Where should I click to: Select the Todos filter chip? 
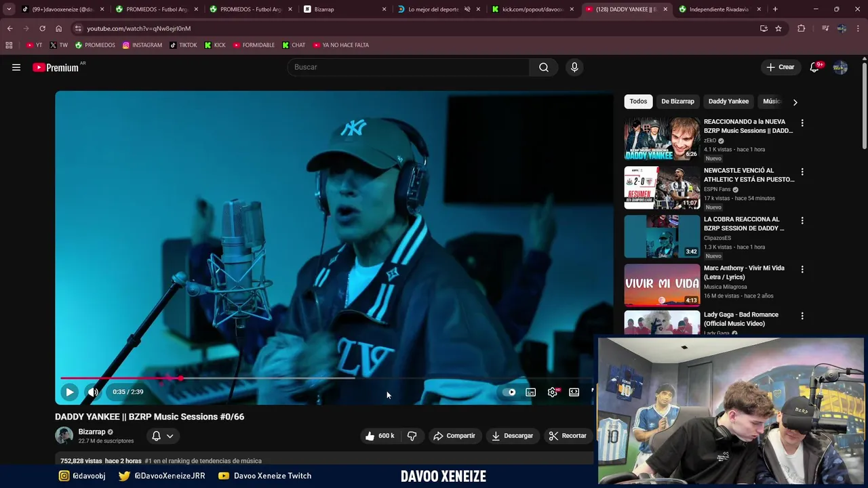[638, 102]
